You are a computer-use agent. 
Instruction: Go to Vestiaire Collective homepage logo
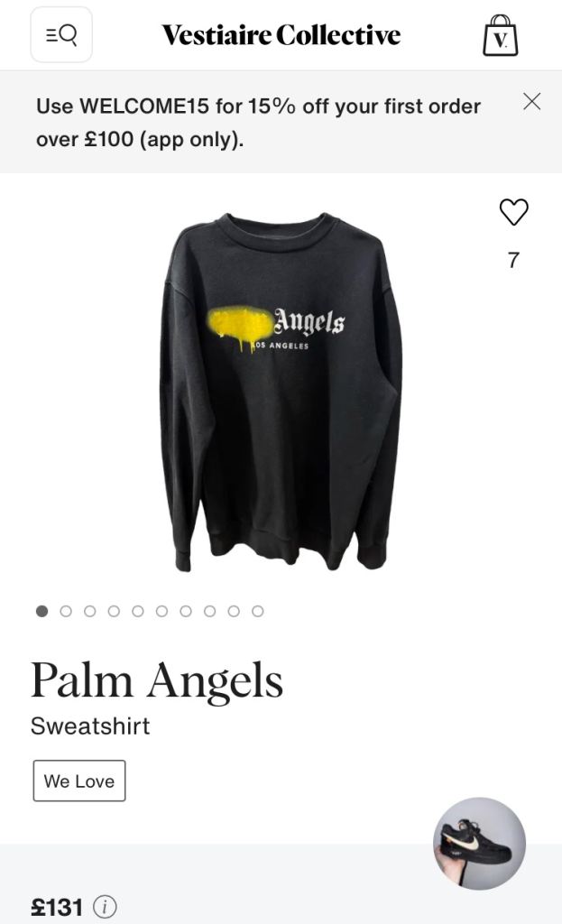pos(281,35)
